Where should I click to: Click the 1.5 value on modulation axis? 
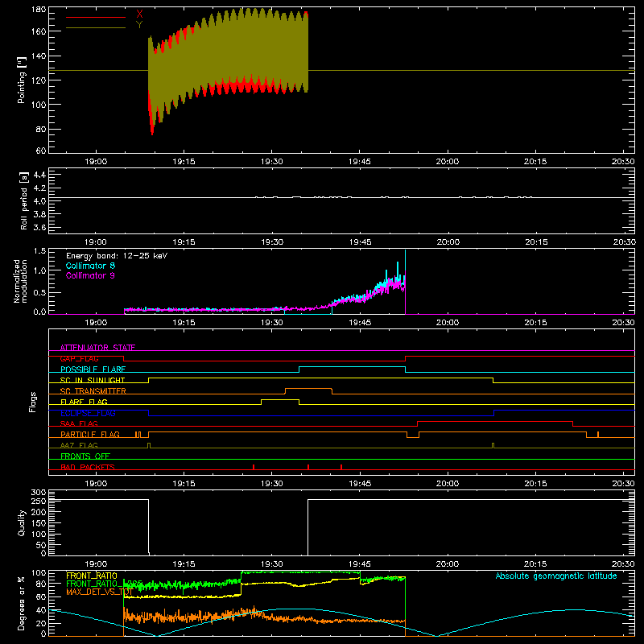click(x=39, y=251)
